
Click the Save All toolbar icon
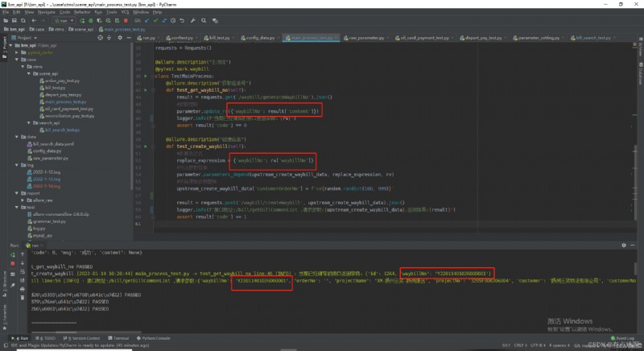click(x=14, y=20)
